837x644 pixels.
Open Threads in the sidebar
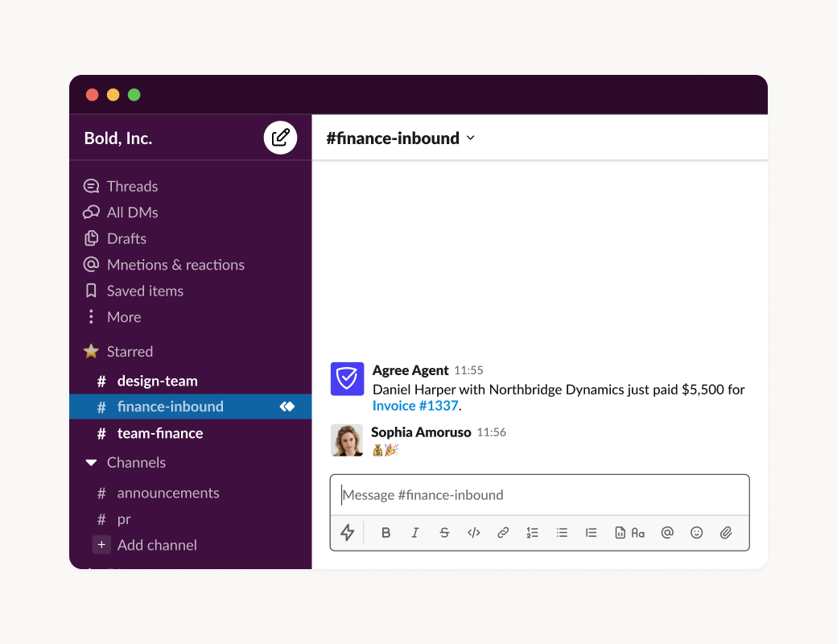point(132,187)
